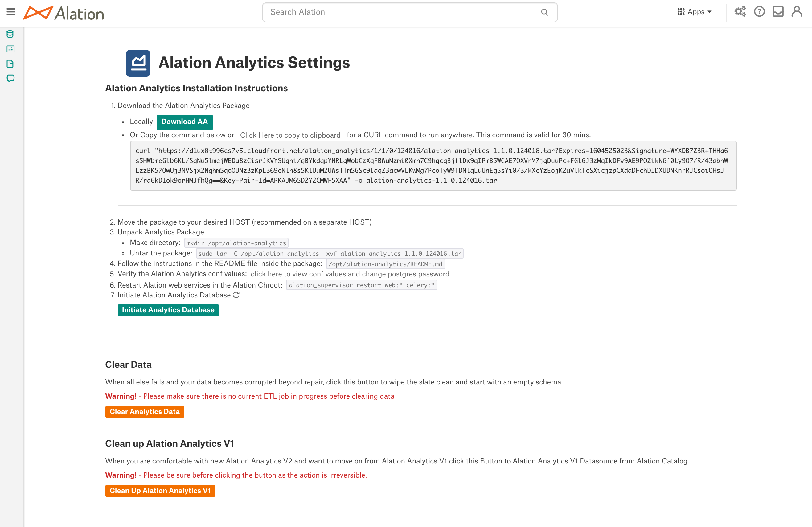The image size is (812, 527).
Task: Click the mkdir /opt/alation-analytics code snippet
Action: [236, 243]
